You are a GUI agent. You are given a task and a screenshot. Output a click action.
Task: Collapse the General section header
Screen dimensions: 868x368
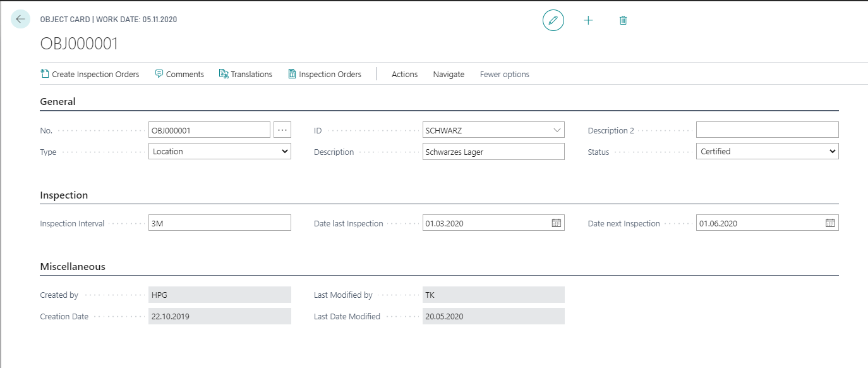coord(57,102)
